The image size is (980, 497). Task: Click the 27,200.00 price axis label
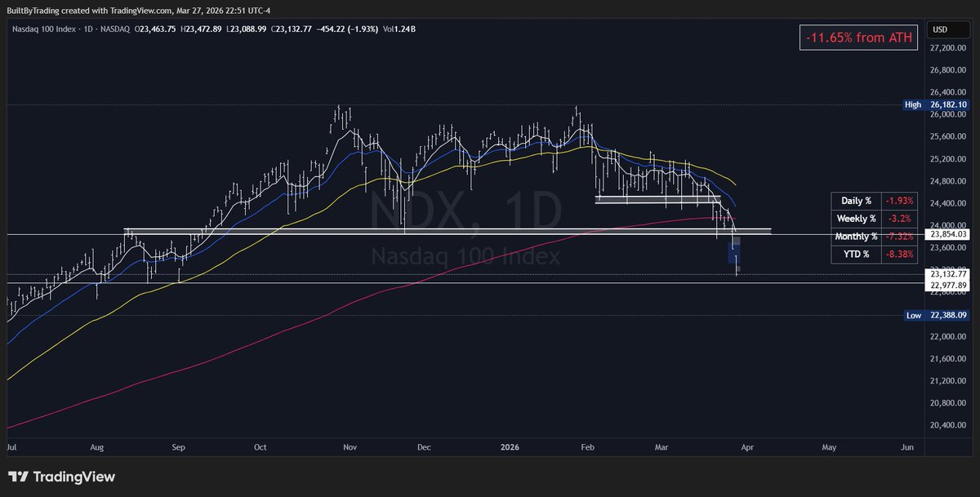950,49
